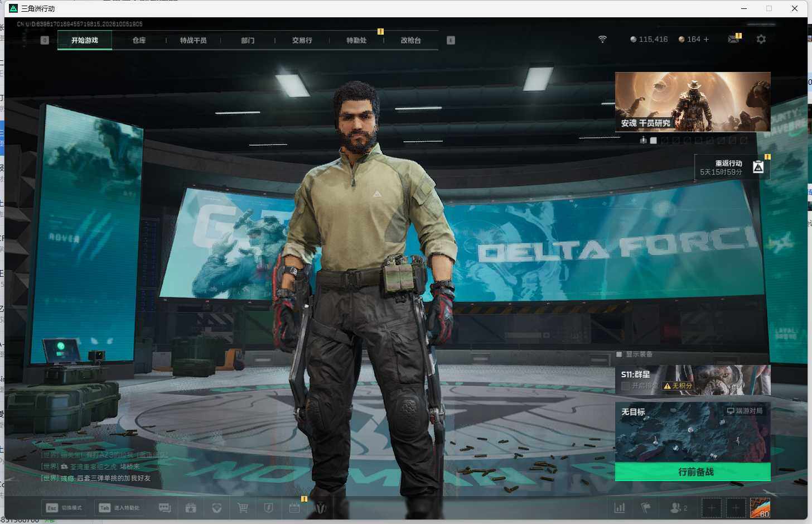Select the 部门 tab
Viewport: 812px width, 524px height.
248,40
